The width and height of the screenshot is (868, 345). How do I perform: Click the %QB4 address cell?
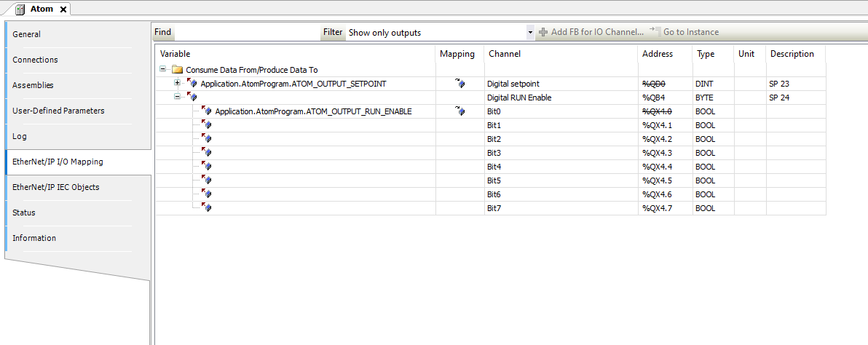(666, 98)
